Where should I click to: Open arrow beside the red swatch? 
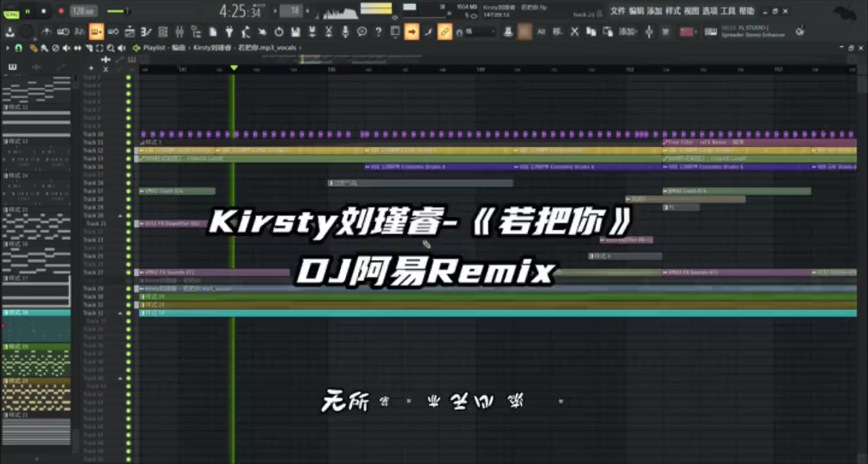(696, 32)
